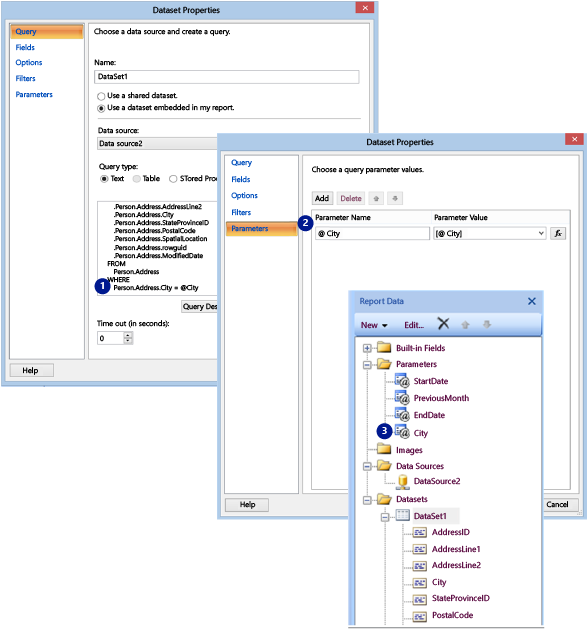Click the Images folder icon
Screen dimensions: 587x638
[x=384, y=449]
